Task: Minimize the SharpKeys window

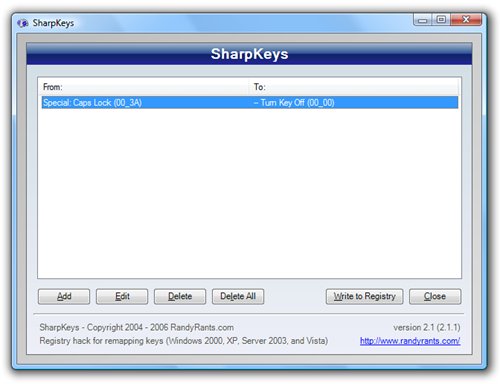Action: coord(423,20)
